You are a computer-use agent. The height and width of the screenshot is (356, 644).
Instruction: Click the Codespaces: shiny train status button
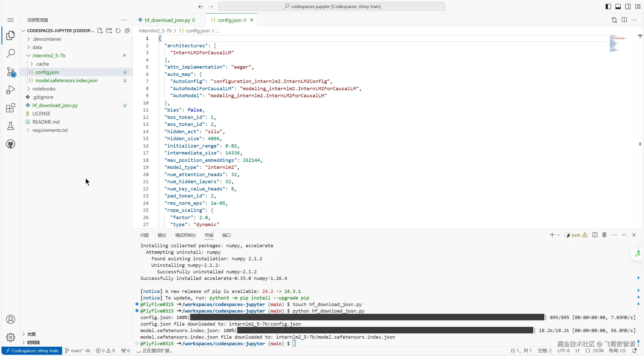pyautogui.click(x=32, y=351)
